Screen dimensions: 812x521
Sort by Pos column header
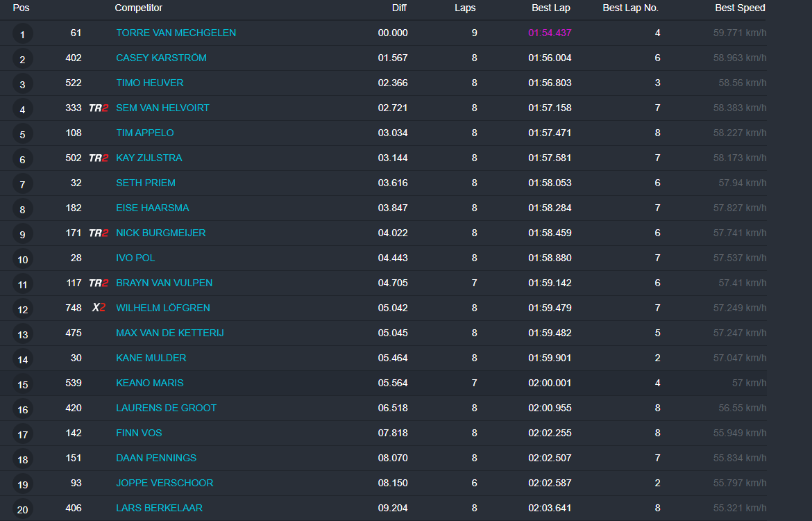pyautogui.click(x=21, y=8)
